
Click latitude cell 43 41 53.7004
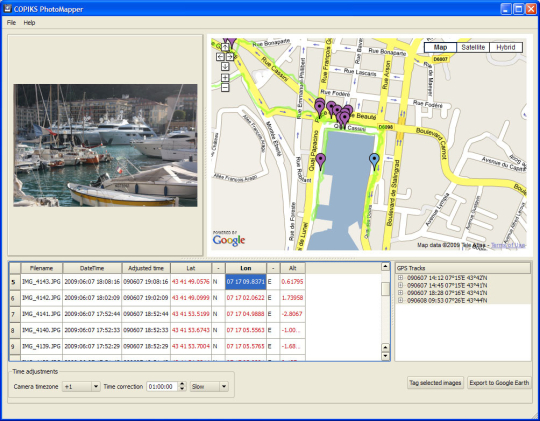(x=191, y=346)
